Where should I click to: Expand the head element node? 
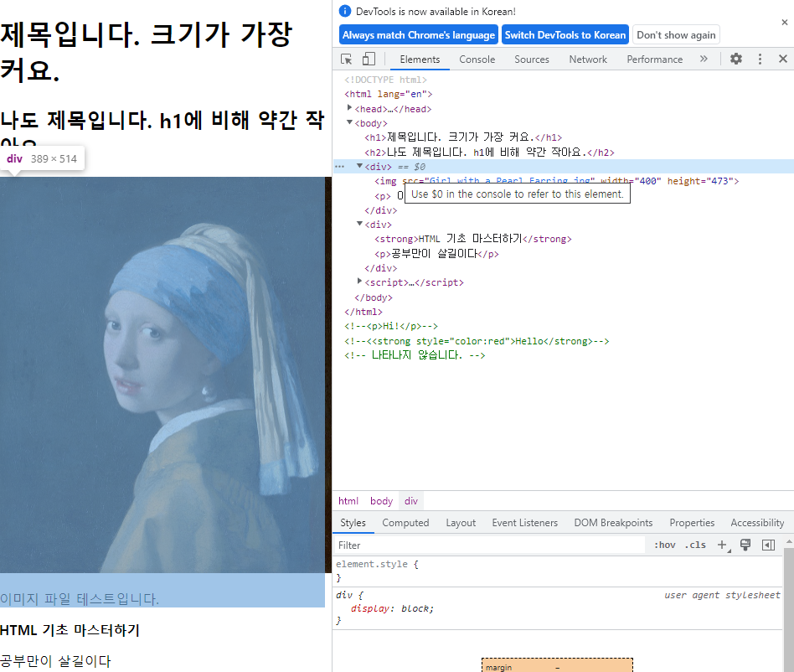(x=349, y=108)
